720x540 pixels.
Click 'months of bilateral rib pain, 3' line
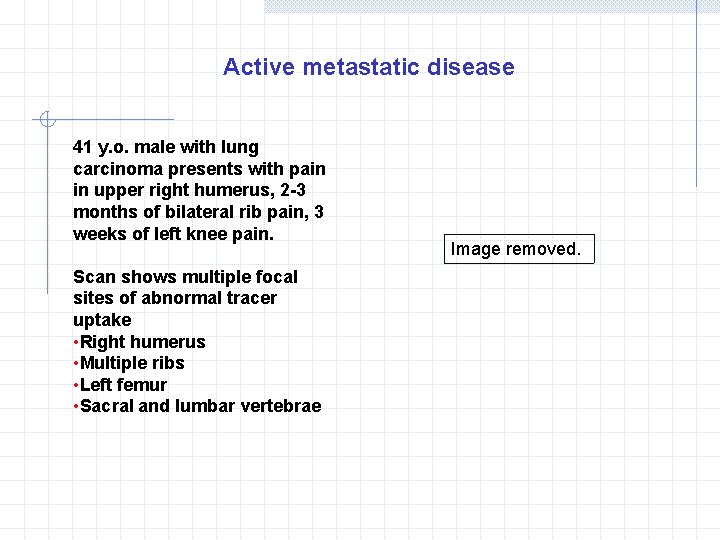click(x=198, y=212)
